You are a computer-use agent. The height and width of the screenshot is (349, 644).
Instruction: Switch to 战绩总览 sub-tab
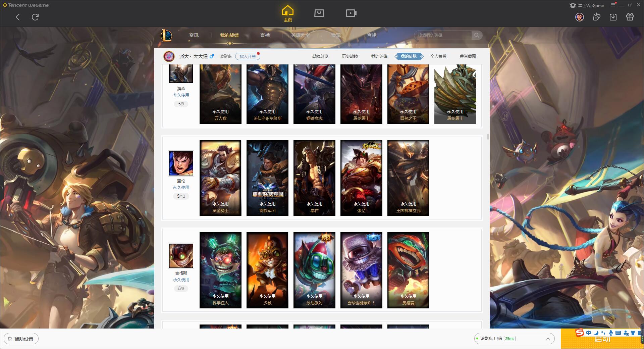(320, 56)
